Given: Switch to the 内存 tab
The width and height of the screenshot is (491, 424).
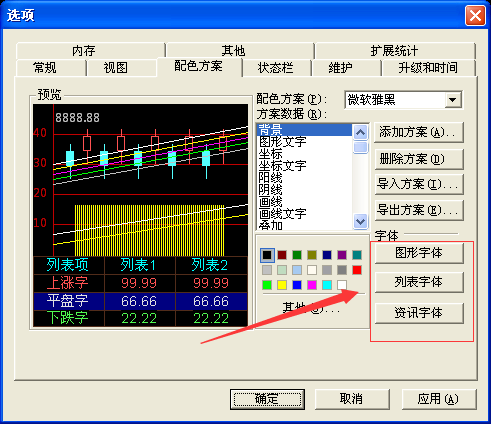Looking at the screenshot, I should coord(91,51).
